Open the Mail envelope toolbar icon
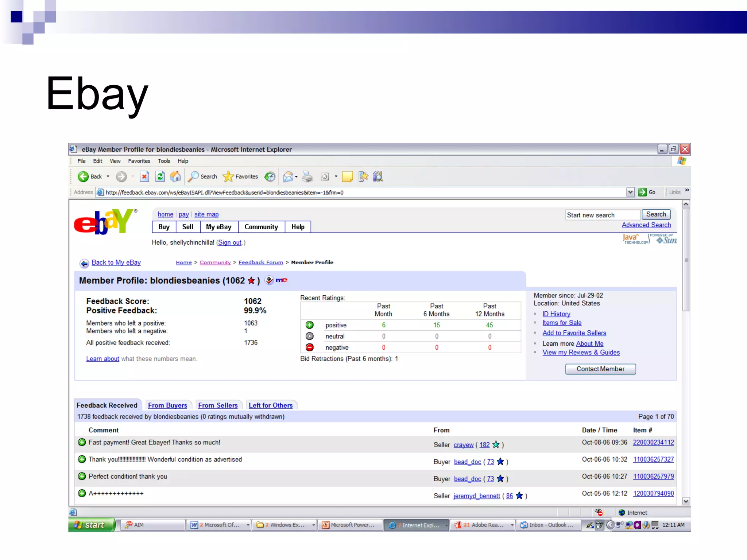 point(288,176)
